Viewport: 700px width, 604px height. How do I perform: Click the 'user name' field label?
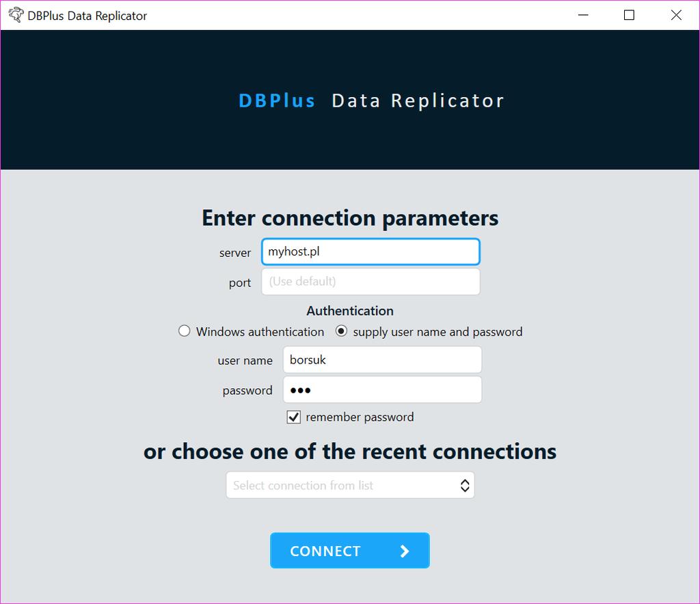click(245, 361)
